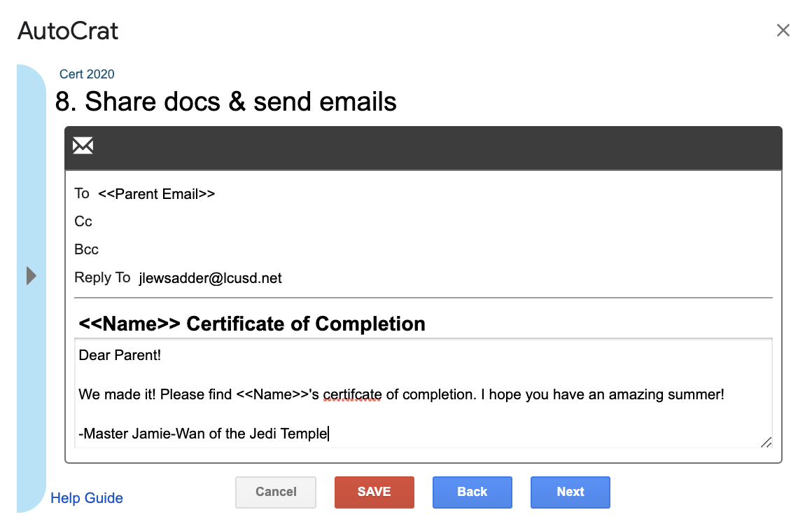Click the AutoCrat title text
The image size is (812, 531).
68,31
